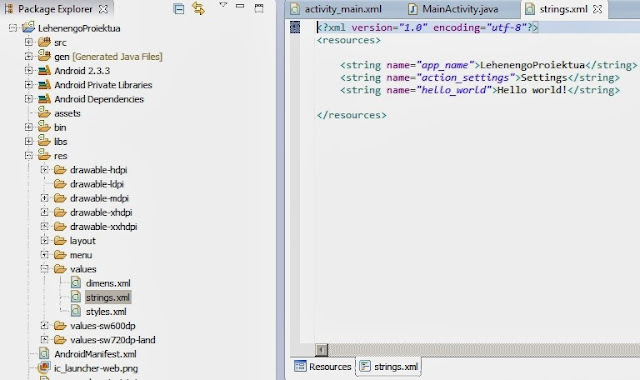This screenshot has width=640, height=380.
Task: Select drawable-ldpi folder icon
Action: point(60,184)
